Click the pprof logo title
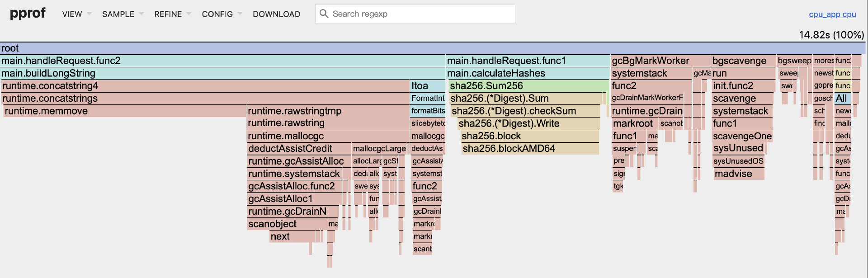The width and height of the screenshot is (868, 278). click(28, 13)
